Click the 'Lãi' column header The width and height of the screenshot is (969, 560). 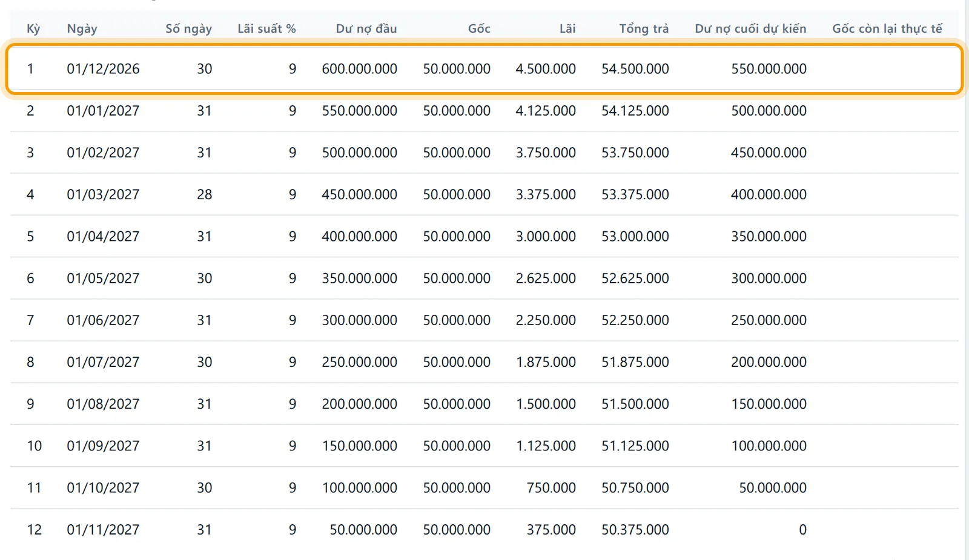(x=567, y=28)
